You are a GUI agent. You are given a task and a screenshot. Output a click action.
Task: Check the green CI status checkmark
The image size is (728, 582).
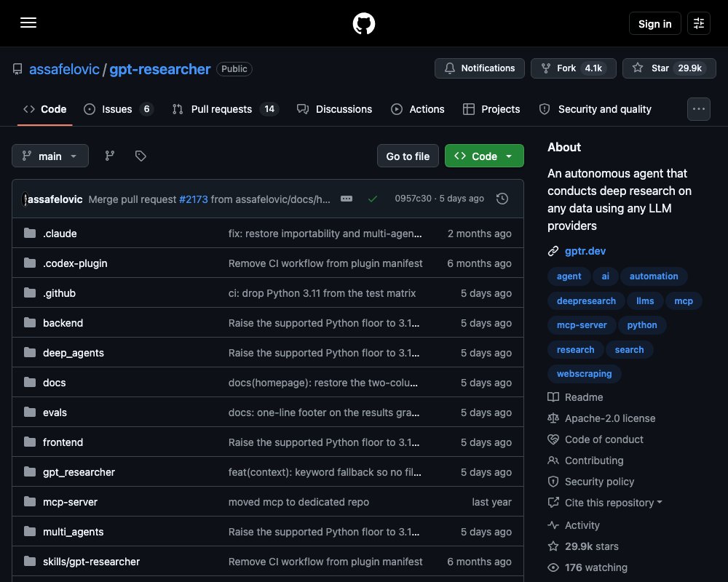[x=372, y=199]
